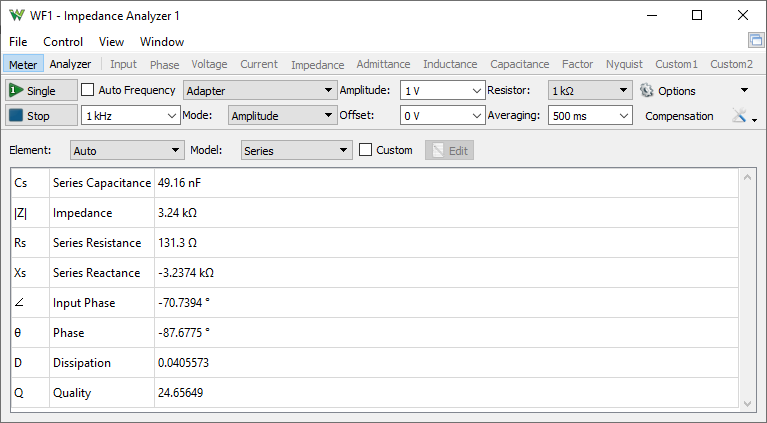Switch to the Analyzer tab
Screen dimensions: 767x423
coord(70,64)
